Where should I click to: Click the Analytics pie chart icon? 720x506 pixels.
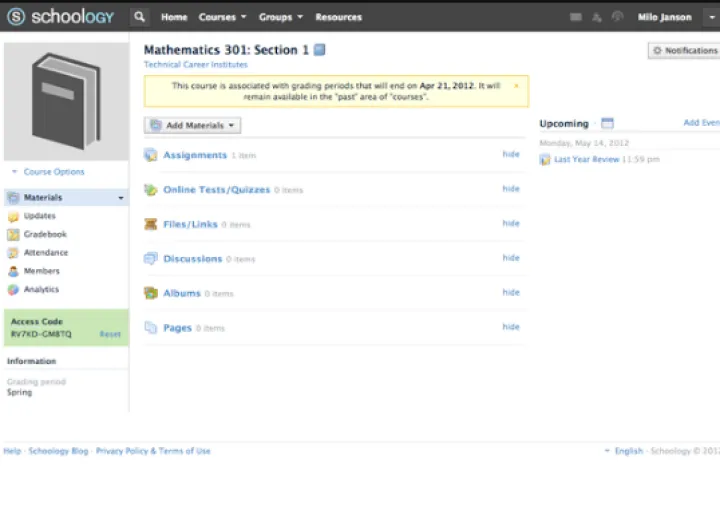[13, 289]
